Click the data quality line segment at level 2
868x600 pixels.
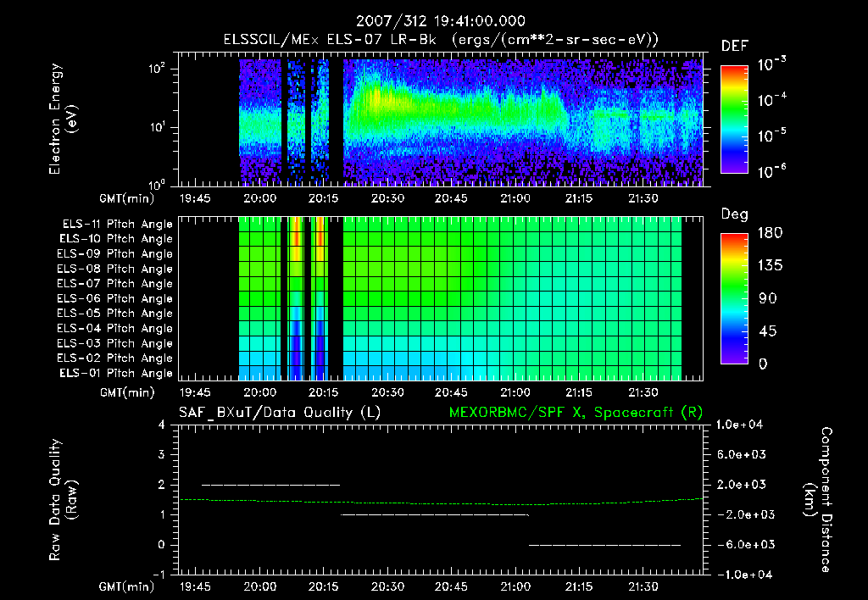coord(270,485)
